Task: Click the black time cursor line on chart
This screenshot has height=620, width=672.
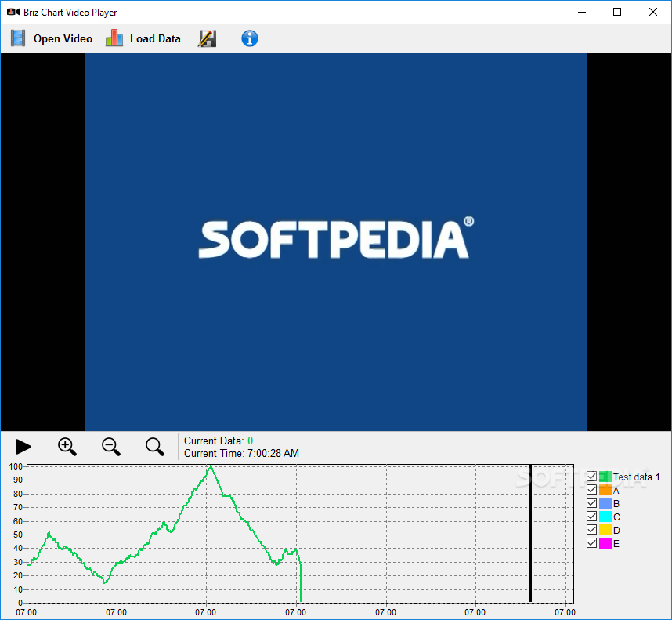Action: coord(530,534)
